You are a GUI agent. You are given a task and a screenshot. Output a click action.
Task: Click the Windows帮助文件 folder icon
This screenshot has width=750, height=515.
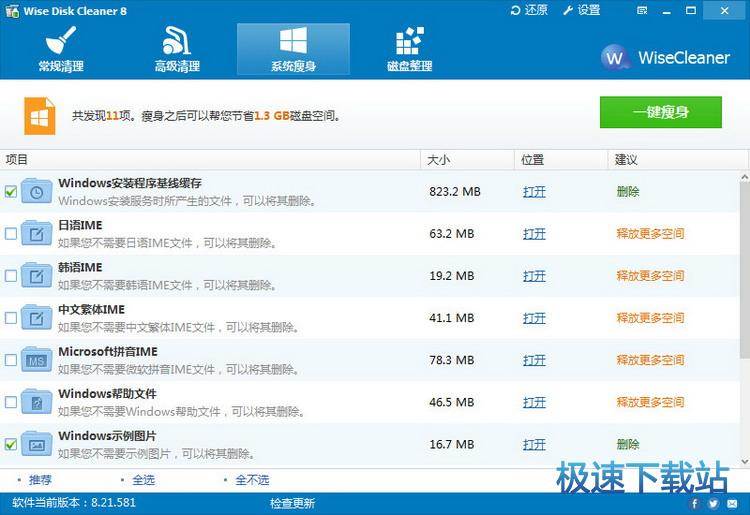36,402
